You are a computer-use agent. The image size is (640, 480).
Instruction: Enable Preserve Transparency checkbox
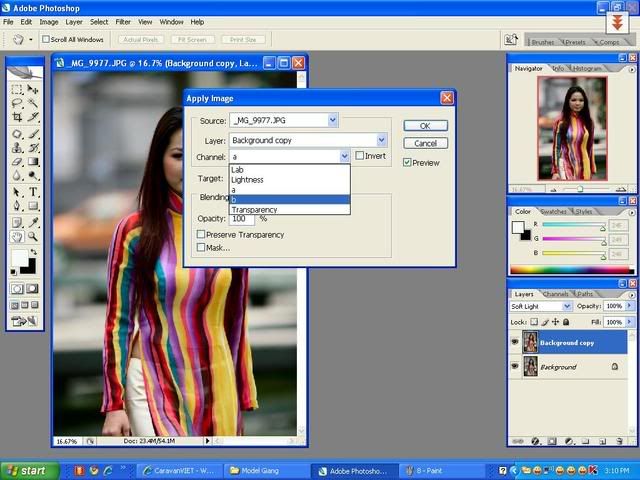(x=201, y=234)
